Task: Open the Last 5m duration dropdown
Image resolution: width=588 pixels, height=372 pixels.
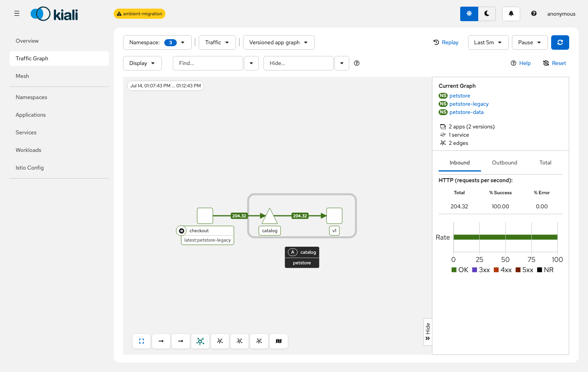Action: (x=488, y=42)
